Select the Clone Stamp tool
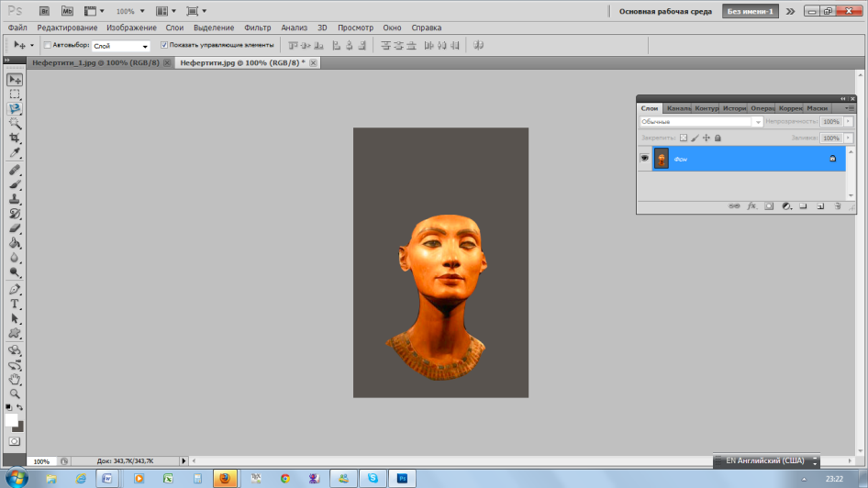The image size is (868, 488). (x=15, y=199)
